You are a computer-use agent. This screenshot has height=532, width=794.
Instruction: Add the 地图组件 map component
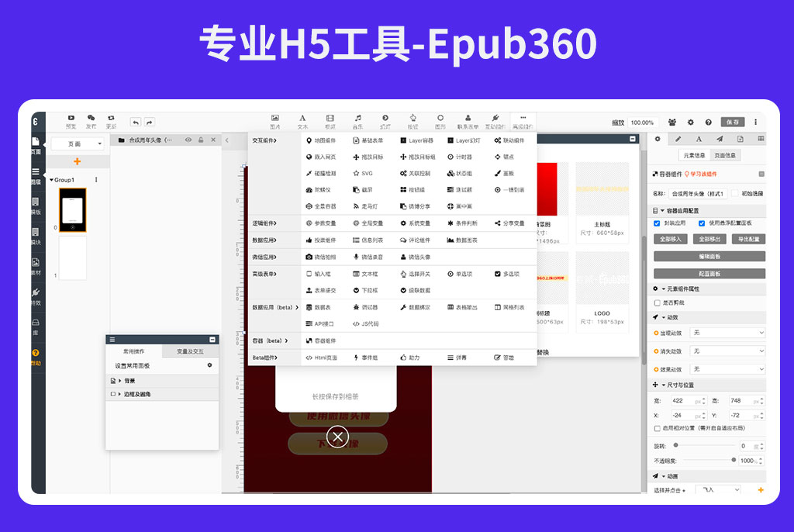[x=320, y=140]
